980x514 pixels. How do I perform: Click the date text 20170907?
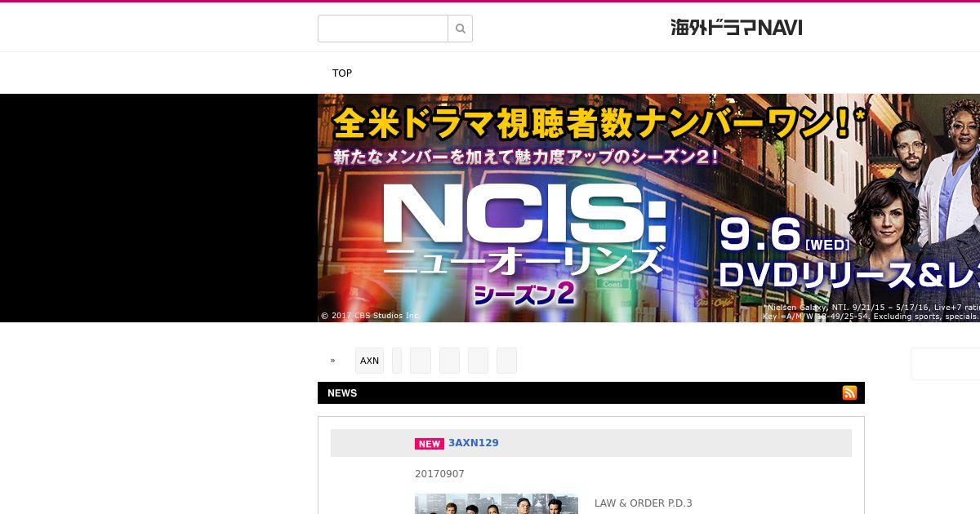click(439, 474)
